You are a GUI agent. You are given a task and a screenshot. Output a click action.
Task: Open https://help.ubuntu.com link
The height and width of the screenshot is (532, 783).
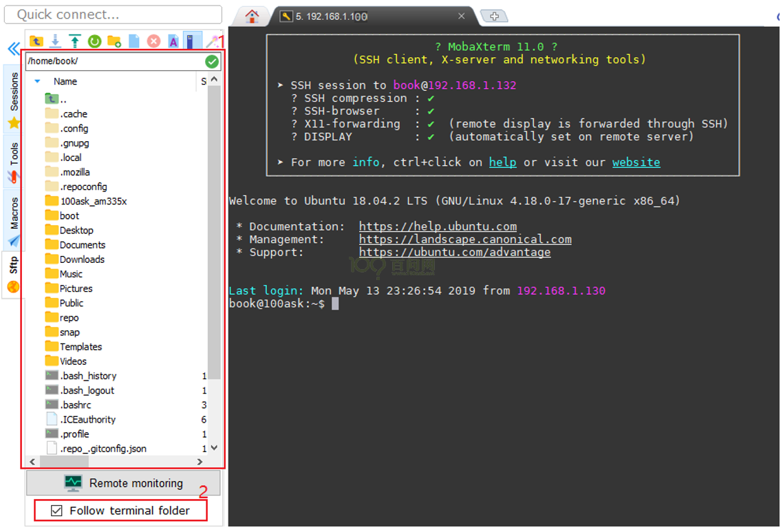(x=438, y=226)
